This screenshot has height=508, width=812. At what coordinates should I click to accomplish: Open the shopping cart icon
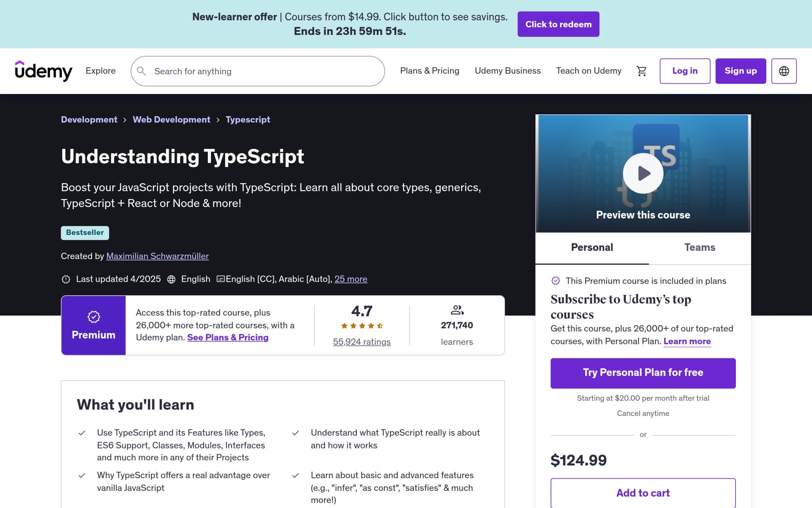[642, 71]
